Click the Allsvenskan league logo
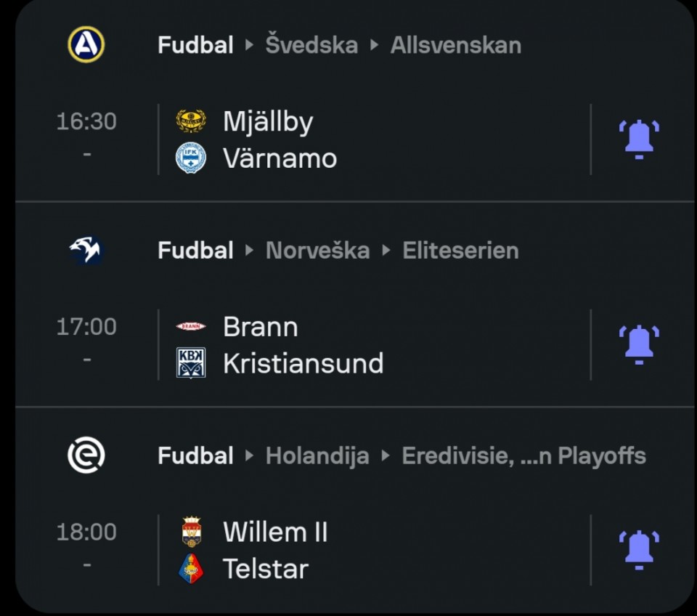The height and width of the screenshot is (616, 697). point(86,44)
